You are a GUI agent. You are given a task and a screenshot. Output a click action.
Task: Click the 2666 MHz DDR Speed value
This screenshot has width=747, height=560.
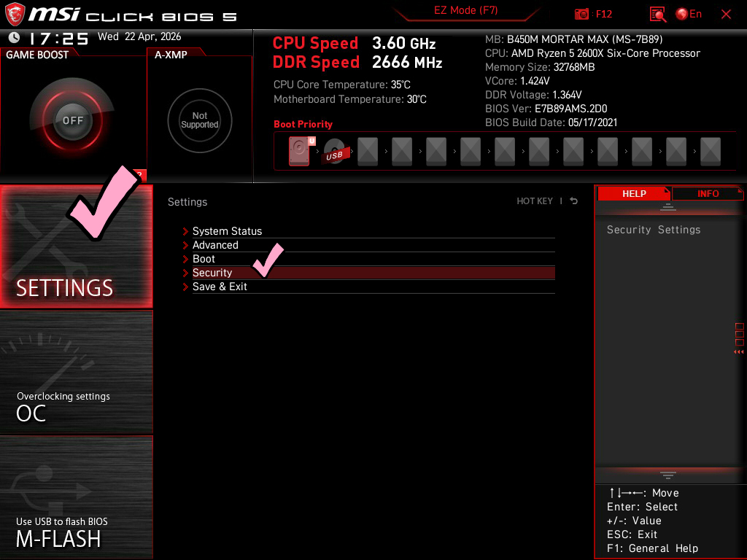407,63
